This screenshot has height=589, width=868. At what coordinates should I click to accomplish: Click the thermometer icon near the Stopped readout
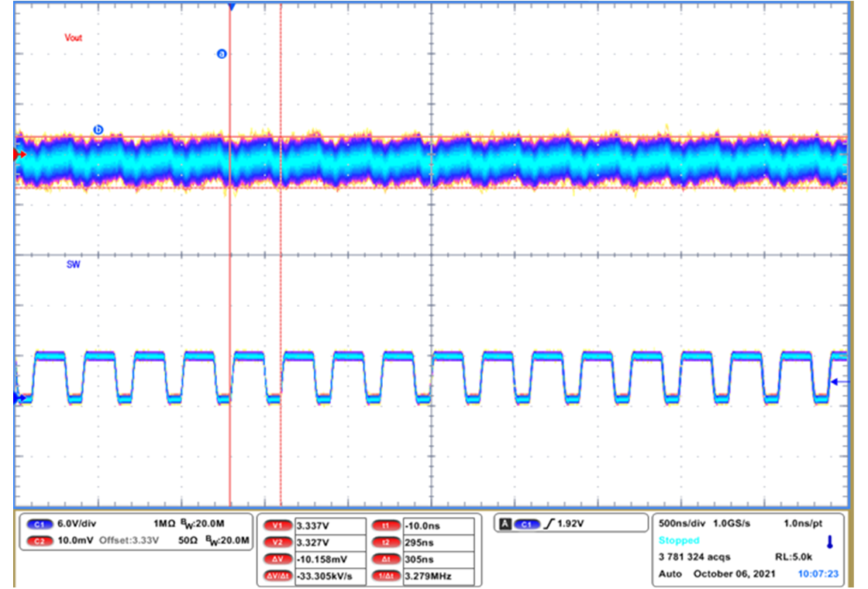coord(829,542)
